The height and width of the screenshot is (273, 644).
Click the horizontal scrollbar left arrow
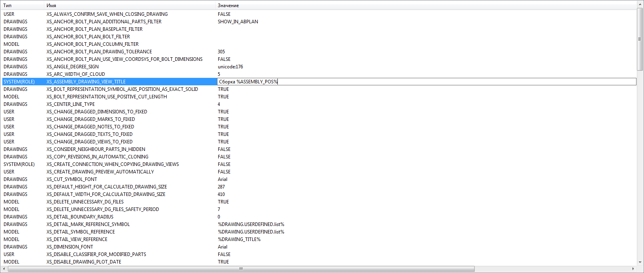(4, 269)
